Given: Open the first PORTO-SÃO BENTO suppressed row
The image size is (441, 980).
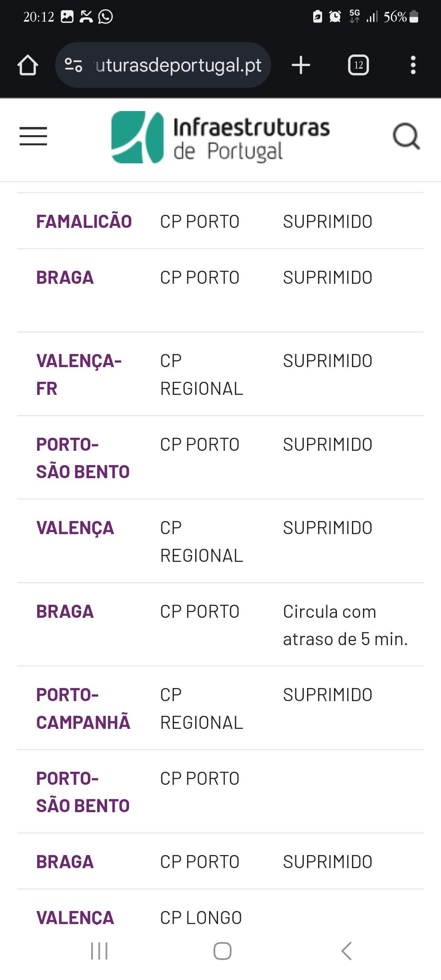Looking at the screenshot, I should tap(220, 458).
